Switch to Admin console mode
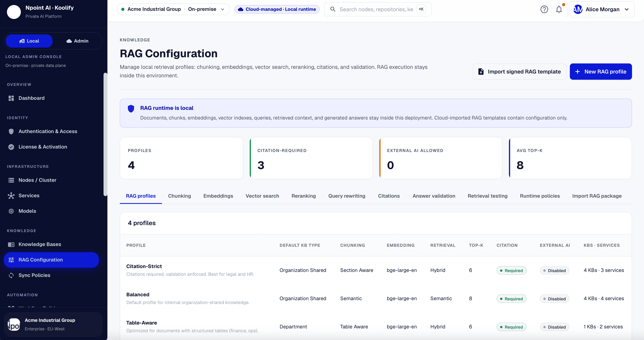 click(77, 41)
